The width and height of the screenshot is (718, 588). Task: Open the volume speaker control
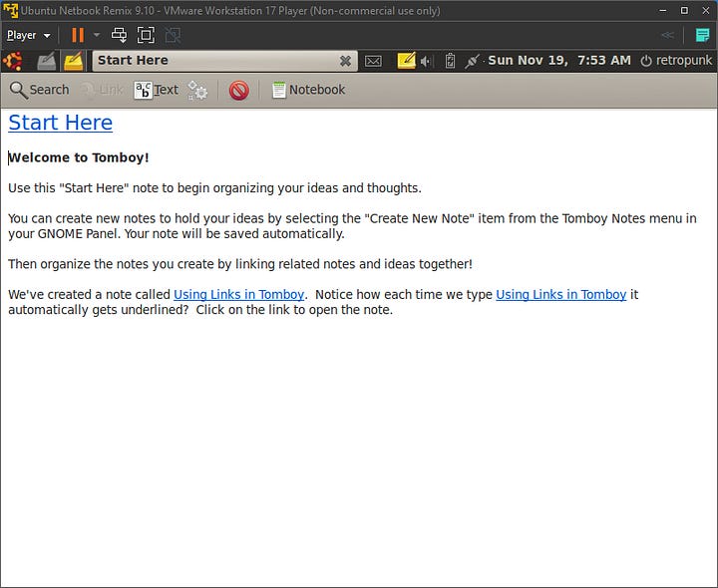[x=427, y=61]
